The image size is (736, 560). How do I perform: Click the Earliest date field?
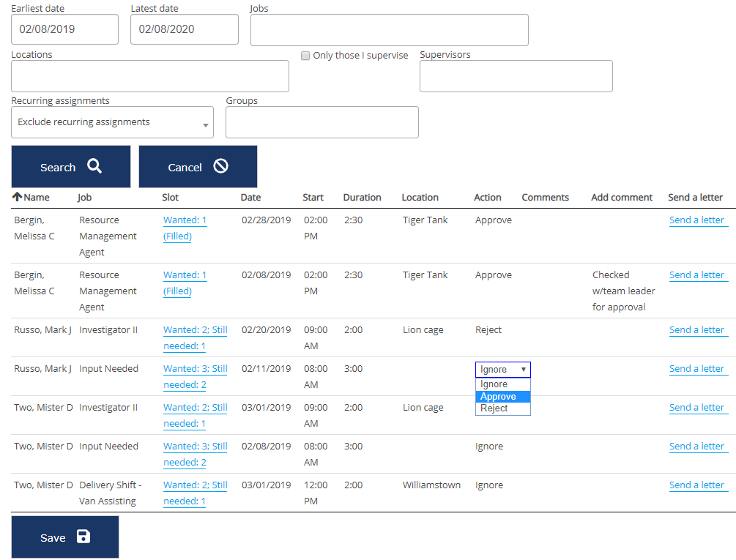64,29
